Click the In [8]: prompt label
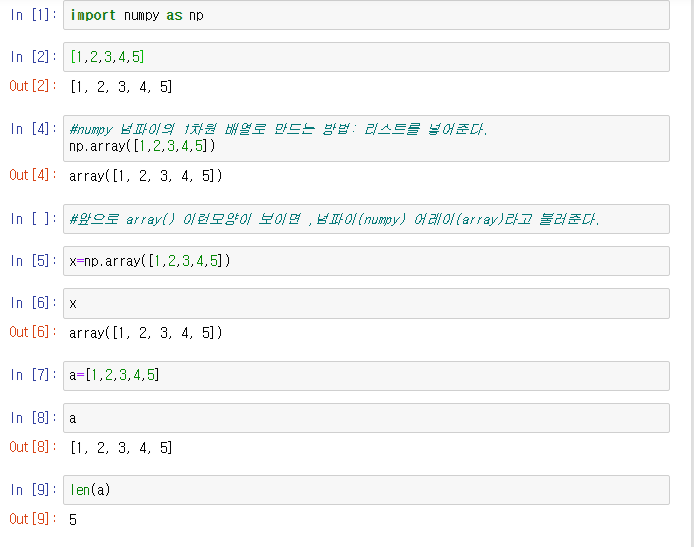 [x=34, y=417]
